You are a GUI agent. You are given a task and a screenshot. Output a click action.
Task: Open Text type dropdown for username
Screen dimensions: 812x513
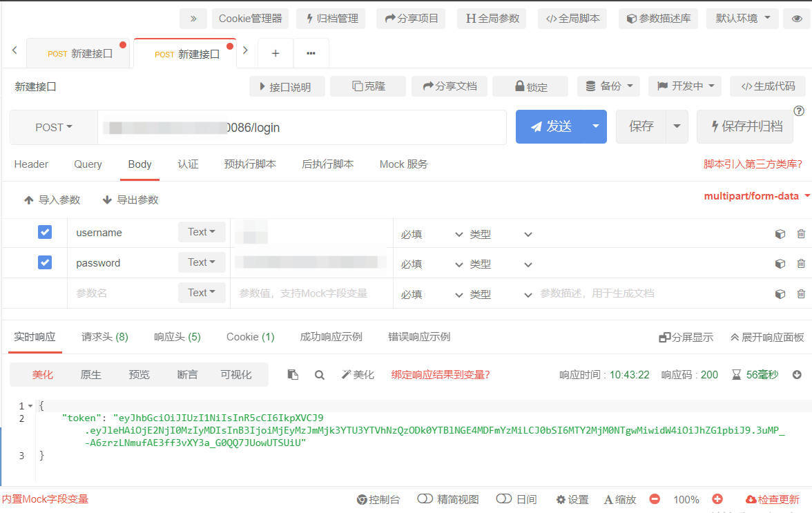(x=202, y=232)
